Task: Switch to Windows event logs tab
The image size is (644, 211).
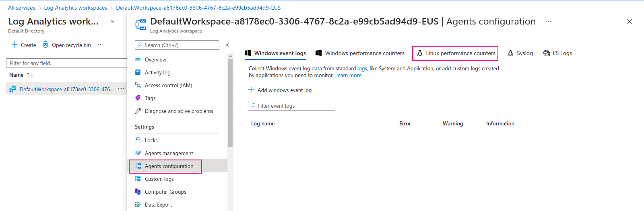Action: pyautogui.click(x=275, y=53)
